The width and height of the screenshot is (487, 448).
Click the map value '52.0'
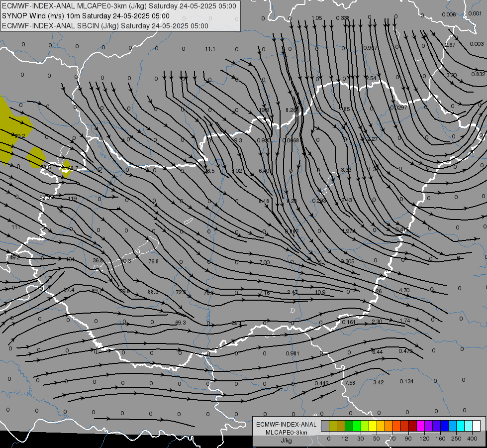click(x=45, y=198)
